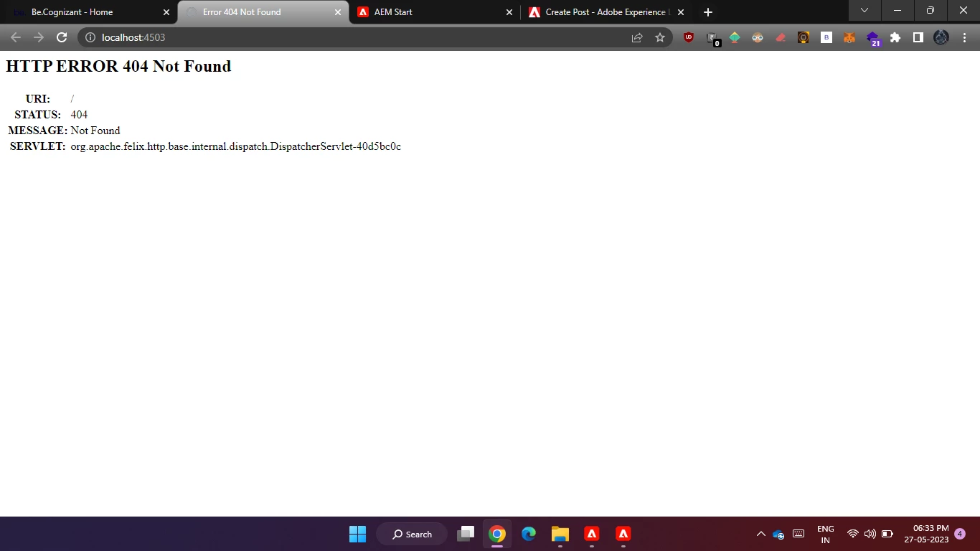Open the extension with 0 badge
Screen dimensions: 980x551
(712, 38)
